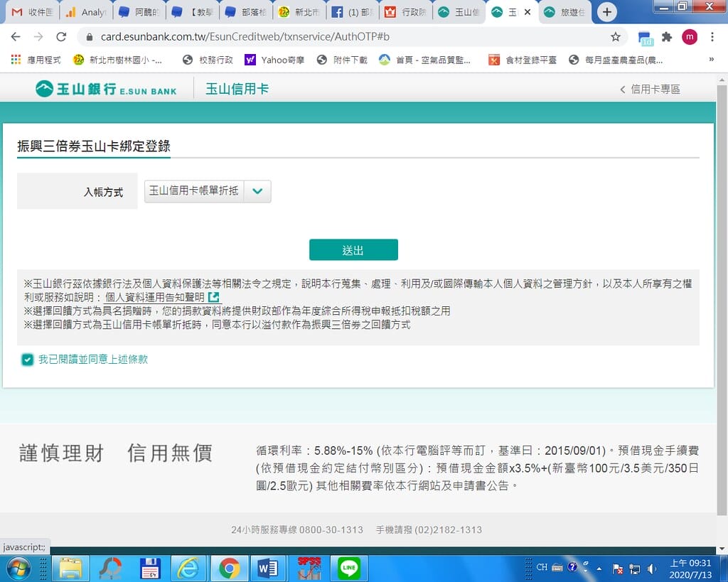Open Internet Explorer from taskbar
Image resolution: width=728 pixels, height=582 pixels.
pos(189,568)
